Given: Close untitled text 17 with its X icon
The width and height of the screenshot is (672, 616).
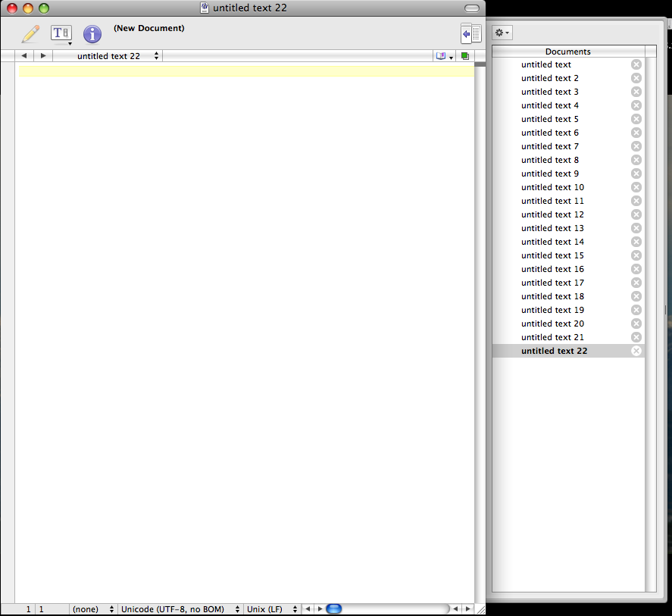Looking at the screenshot, I should pyautogui.click(x=636, y=283).
